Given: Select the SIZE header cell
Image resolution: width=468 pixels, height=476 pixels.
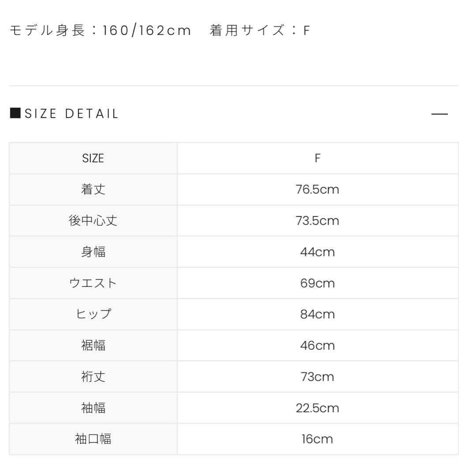Looking at the screenshot, I should [93, 158].
